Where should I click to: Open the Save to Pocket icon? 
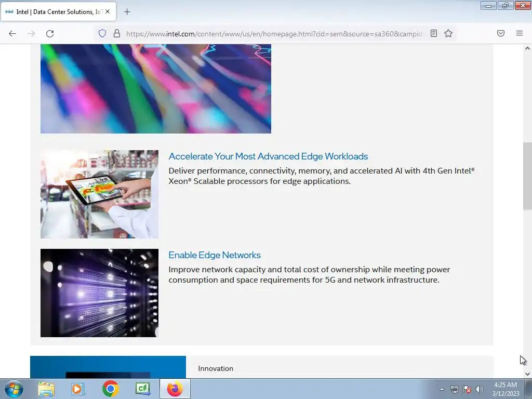click(501, 33)
